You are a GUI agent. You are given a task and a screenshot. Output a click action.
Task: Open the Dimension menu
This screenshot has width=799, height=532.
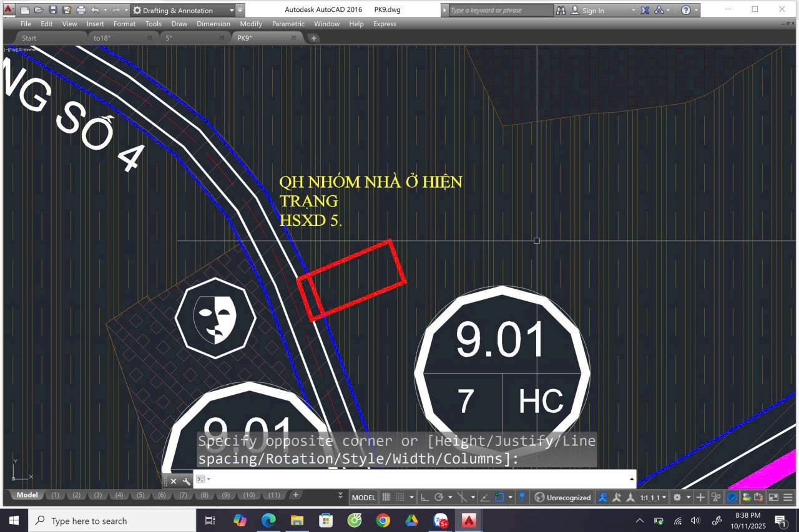coord(213,24)
